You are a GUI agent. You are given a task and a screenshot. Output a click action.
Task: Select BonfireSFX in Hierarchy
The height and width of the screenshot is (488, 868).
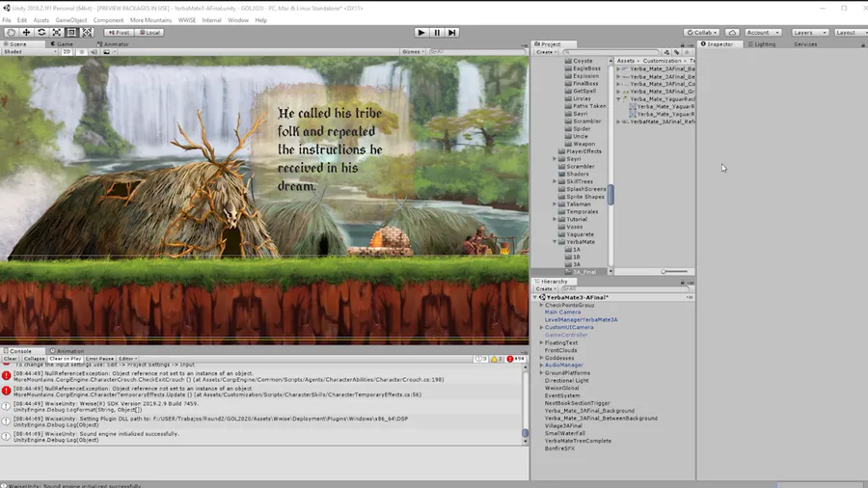[559, 448]
